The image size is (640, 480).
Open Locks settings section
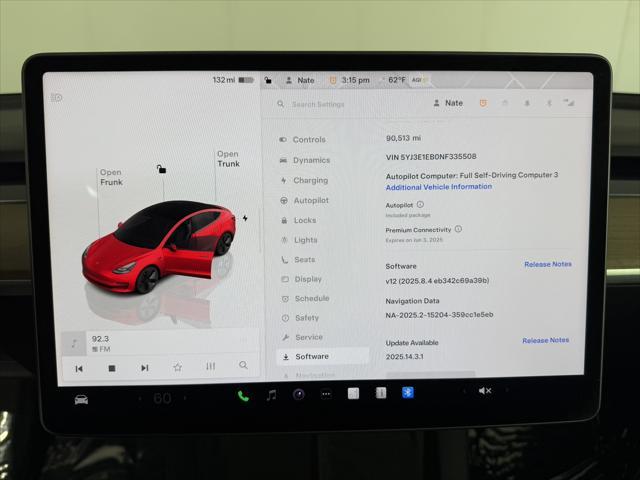pos(299,220)
